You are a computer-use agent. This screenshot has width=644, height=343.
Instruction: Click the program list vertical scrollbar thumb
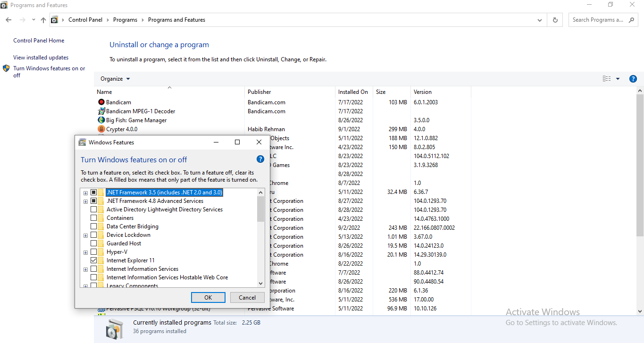(640, 164)
